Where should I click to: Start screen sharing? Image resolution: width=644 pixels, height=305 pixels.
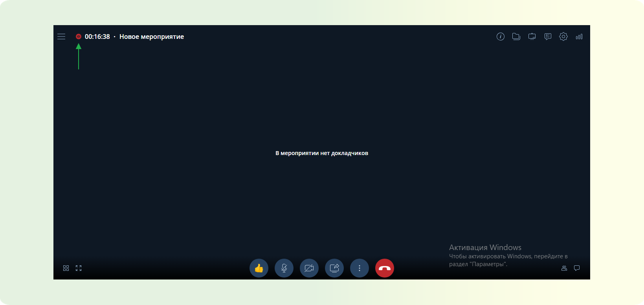pos(334,268)
